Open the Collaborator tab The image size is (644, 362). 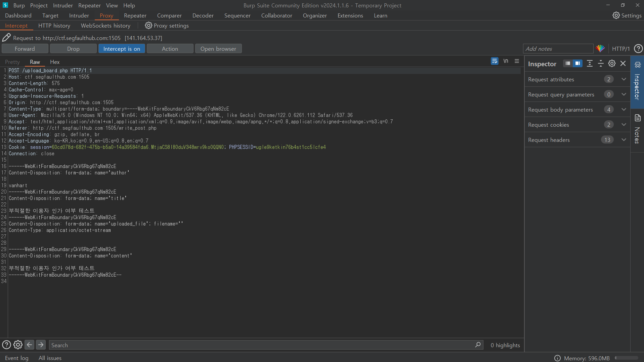(277, 15)
